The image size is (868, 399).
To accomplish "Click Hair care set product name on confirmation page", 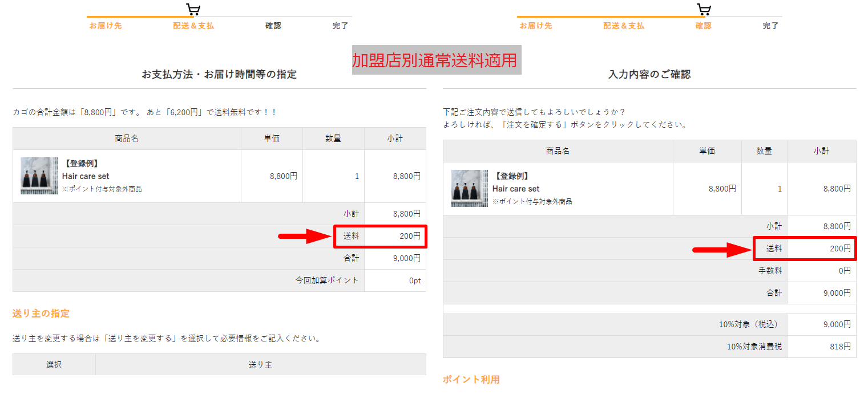I will coord(516,189).
